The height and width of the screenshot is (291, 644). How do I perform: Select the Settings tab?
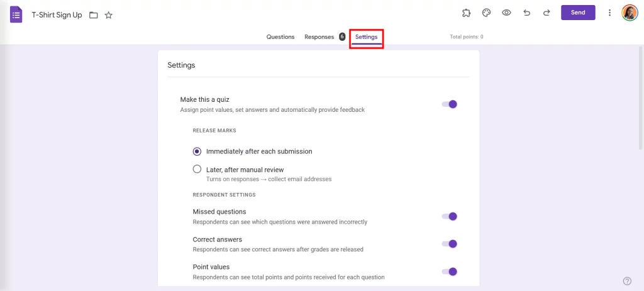pyautogui.click(x=367, y=37)
